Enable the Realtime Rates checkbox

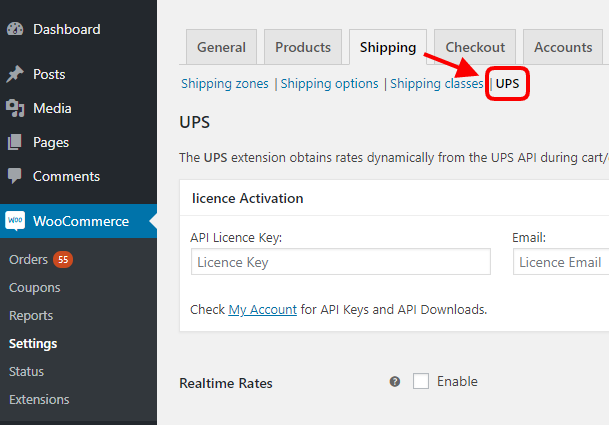point(421,381)
